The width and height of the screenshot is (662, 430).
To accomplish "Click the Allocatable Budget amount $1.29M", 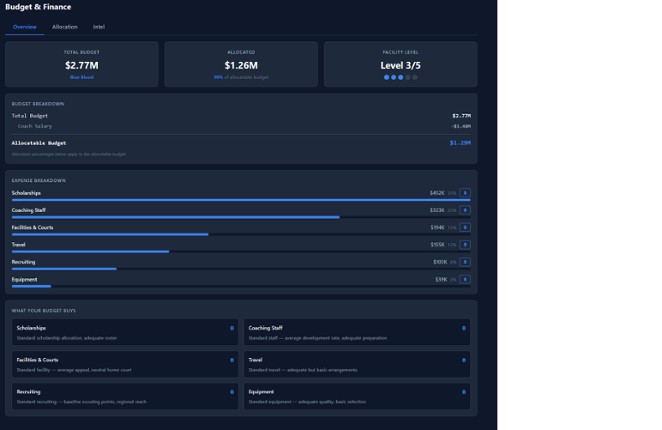I will (x=460, y=143).
